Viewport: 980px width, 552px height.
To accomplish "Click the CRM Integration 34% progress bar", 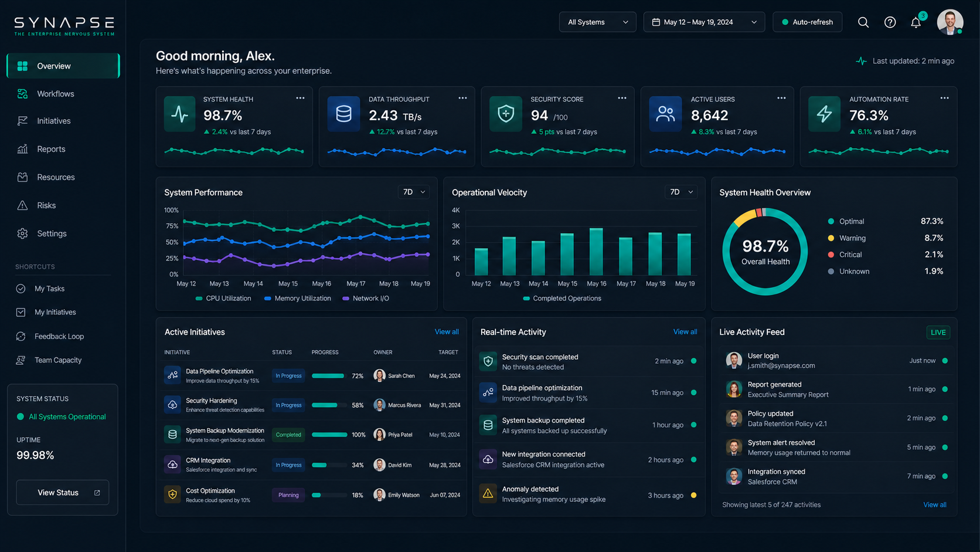I will pos(329,465).
